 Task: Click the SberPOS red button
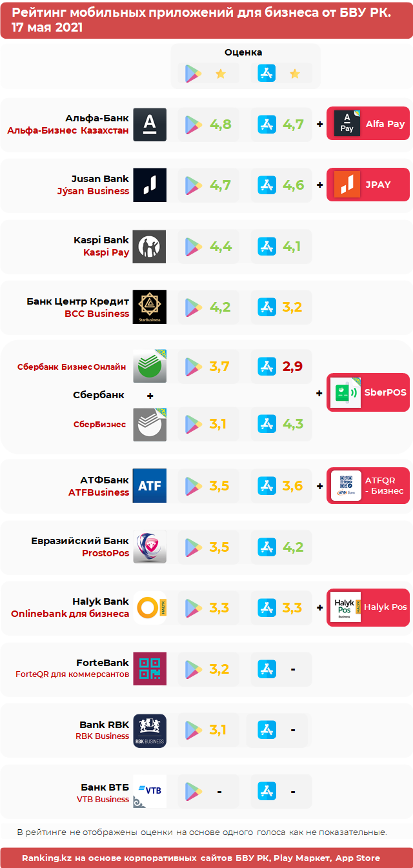coord(368,392)
